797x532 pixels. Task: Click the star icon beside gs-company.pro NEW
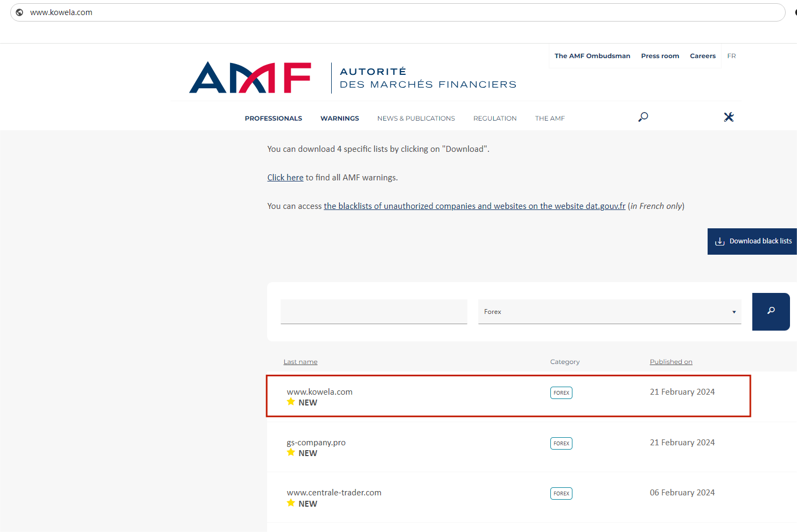pos(291,452)
